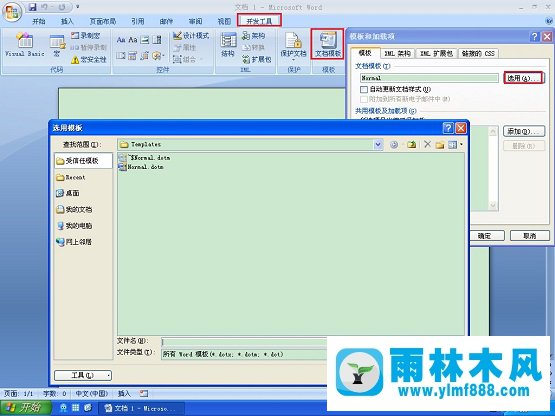Go up one folder level icon
Screen dimensions: 555x416
point(411,144)
